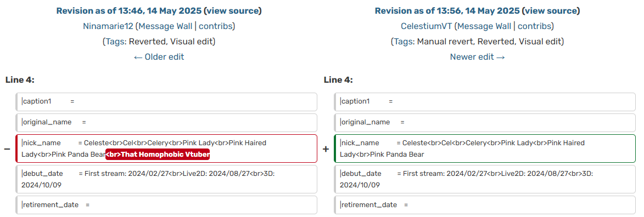Click the left debut_date diff row
Image resolution: width=644 pixels, height=217 pixels.
pyautogui.click(x=166, y=179)
